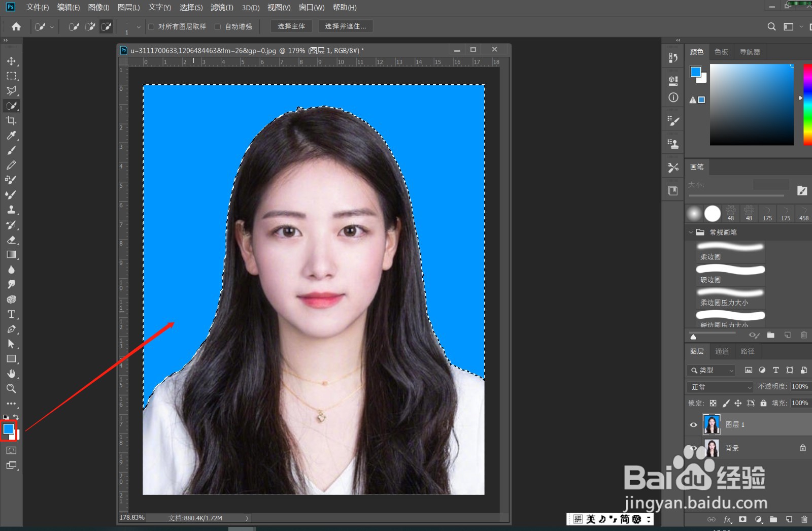Open the search icon in options bar
The image size is (812, 531).
click(771, 26)
